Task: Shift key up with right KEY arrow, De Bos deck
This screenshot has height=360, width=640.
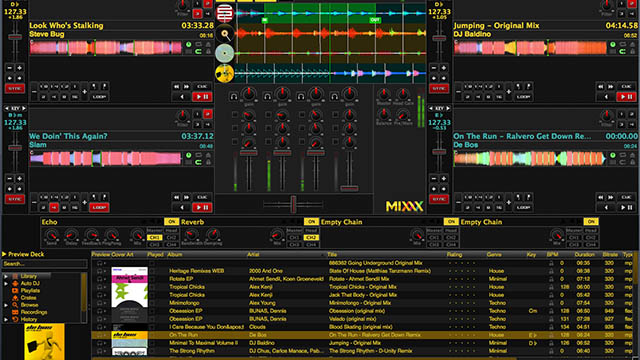Action: click(x=448, y=109)
